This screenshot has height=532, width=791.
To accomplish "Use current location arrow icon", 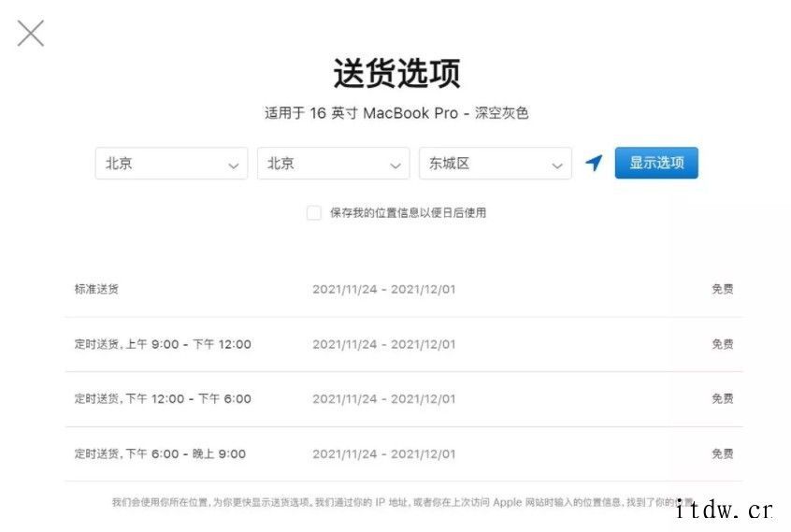I will [x=594, y=163].
